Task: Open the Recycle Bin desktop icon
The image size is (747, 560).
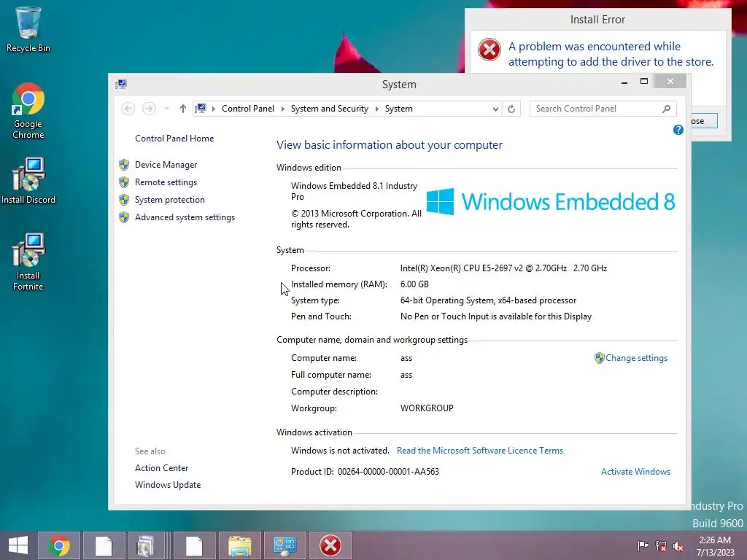Action: coord(28,29)
